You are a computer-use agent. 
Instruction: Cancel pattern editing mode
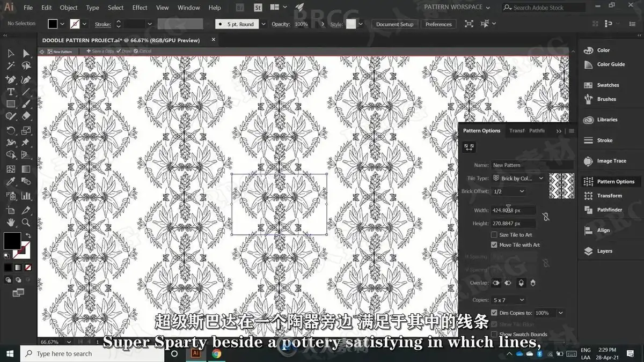[x=143, y=51]
